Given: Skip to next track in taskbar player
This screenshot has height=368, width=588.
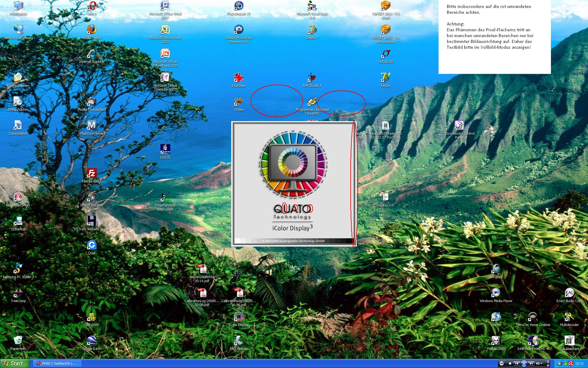Looking at the screenshot, I should (x=531, y=363).
